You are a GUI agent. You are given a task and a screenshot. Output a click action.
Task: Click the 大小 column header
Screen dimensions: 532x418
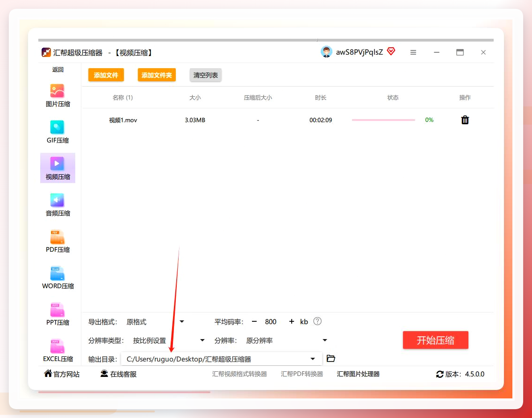[195, 98]
